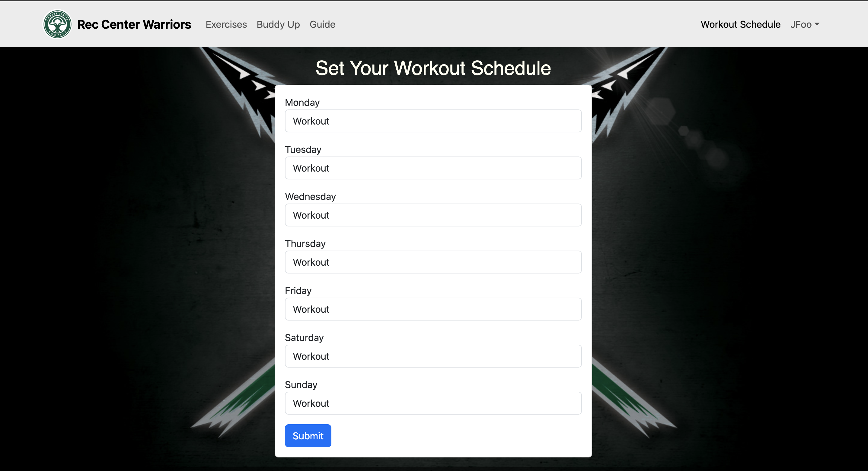The height and width of the screenshot is (471, 868).
Task: Click the Submit button
Action: [x=307, y=436]
